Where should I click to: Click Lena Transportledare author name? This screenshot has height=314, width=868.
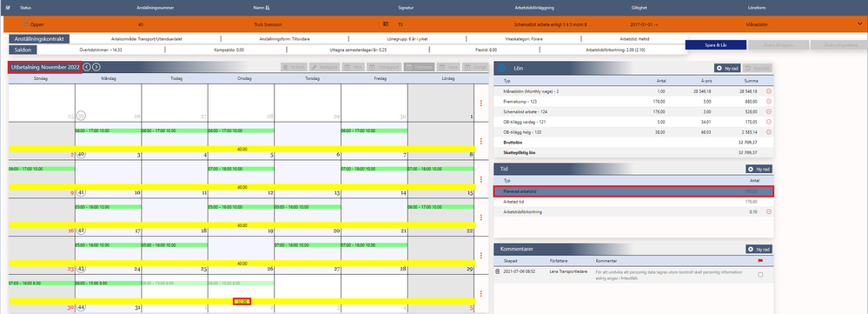[567, 272]
